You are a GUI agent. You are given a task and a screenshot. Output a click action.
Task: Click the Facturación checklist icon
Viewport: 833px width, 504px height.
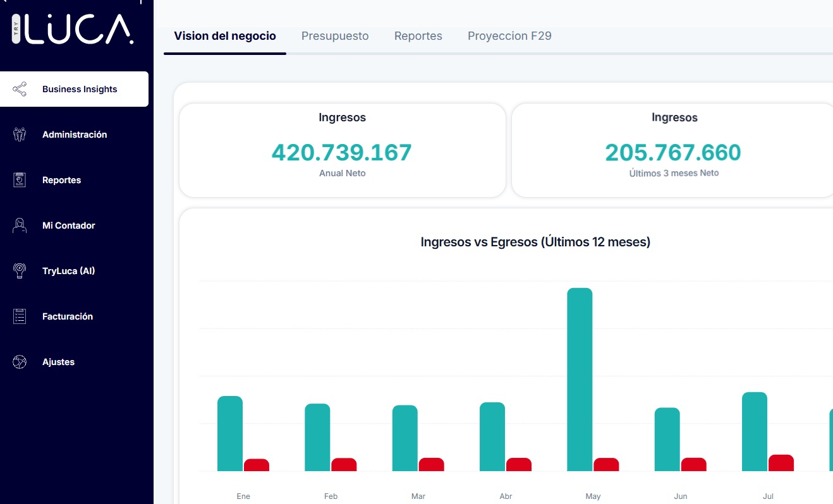[20, 316]
